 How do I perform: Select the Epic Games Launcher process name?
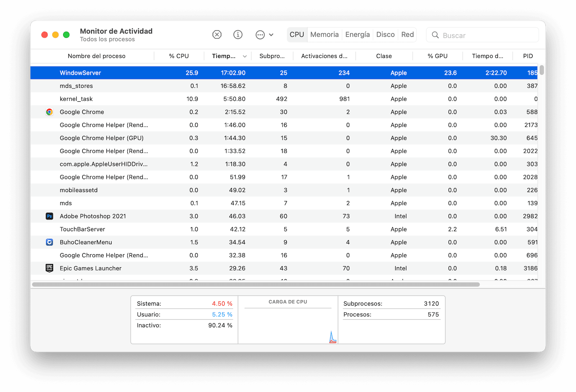(90, 268)
